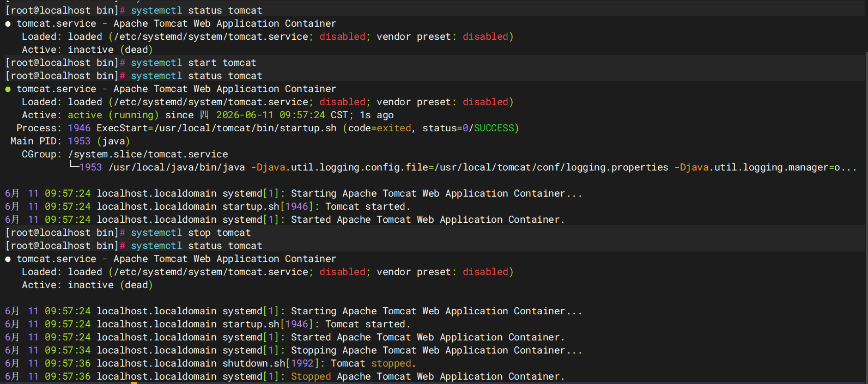Select '1953' next to Main PID

coord(79,141)
